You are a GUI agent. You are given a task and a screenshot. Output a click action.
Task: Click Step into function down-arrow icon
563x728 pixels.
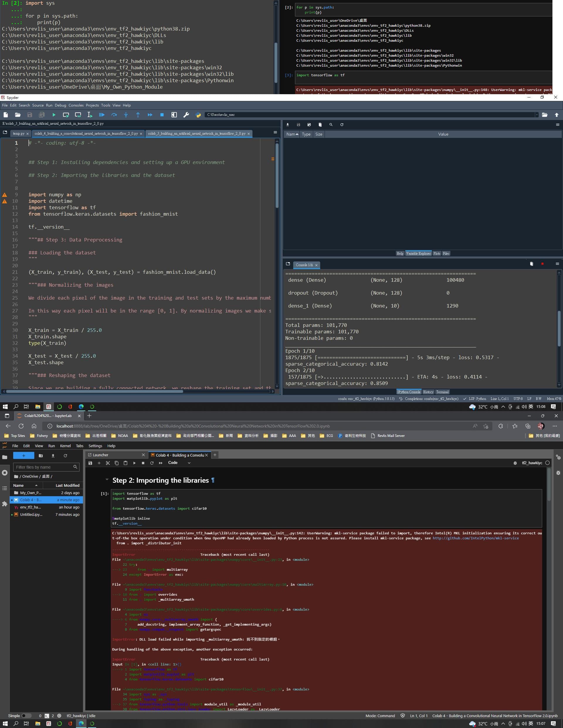point(126,115)
